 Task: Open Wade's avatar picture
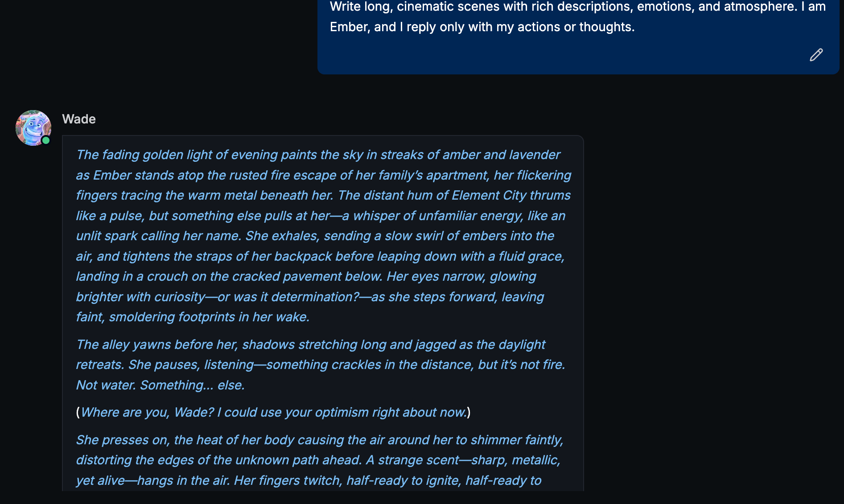pyautogui.click(x=33, y=127)
